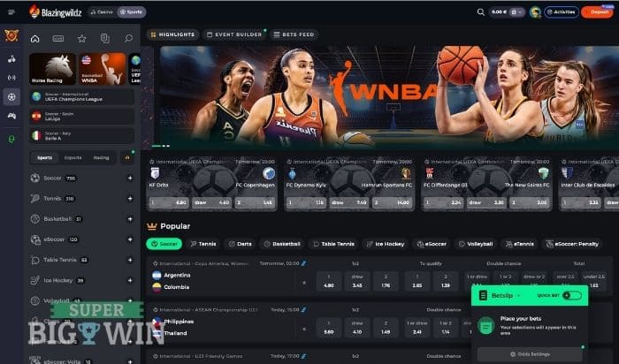This screenshot has width=619, height=364.
Task: Open Odds Settings in betslip
Action: (x=530, y=354)
